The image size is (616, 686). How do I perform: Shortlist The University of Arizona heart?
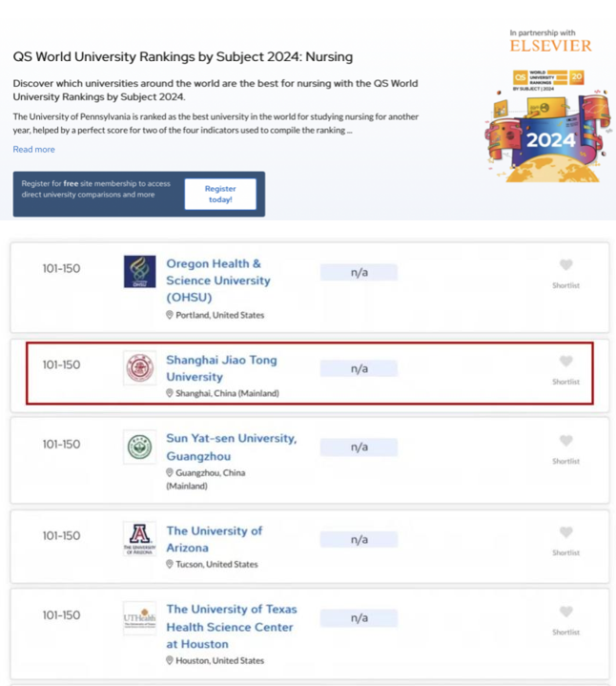click(565, 532)
